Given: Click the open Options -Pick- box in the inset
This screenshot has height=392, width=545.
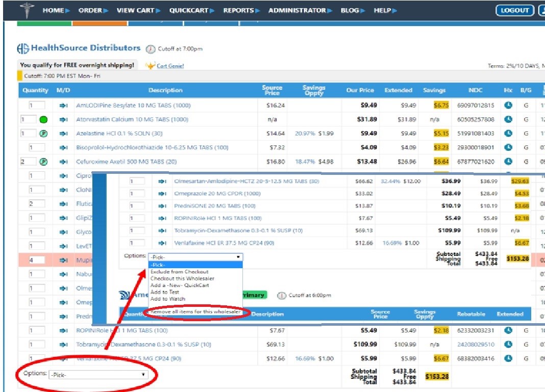Looking at the screenshot, I should pyautogui.click(x=195, y=257).
